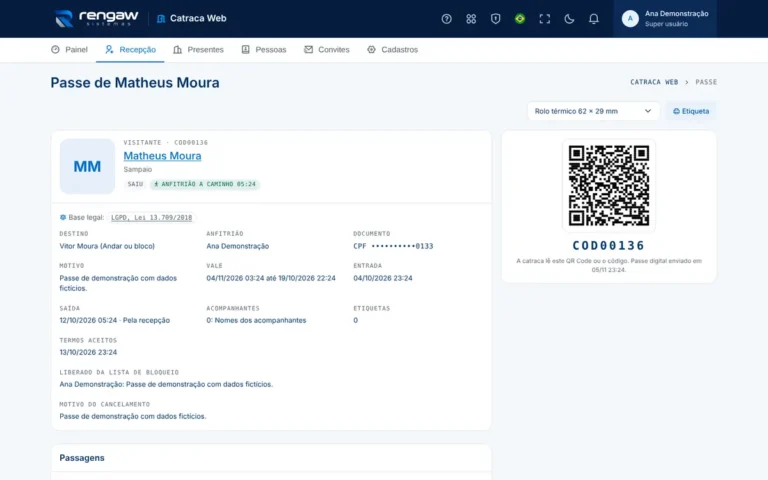Viewport: 768px width, 480px height.
Task: Navigate to CATRACA WEB breadcrumb
Action: pos(654,82)
